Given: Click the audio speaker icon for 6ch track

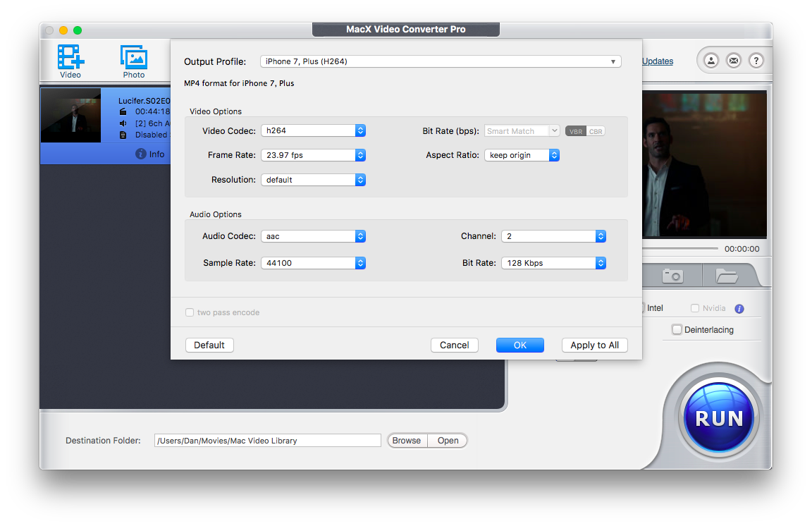Looking at the screenshot, I should click(123, 123).
